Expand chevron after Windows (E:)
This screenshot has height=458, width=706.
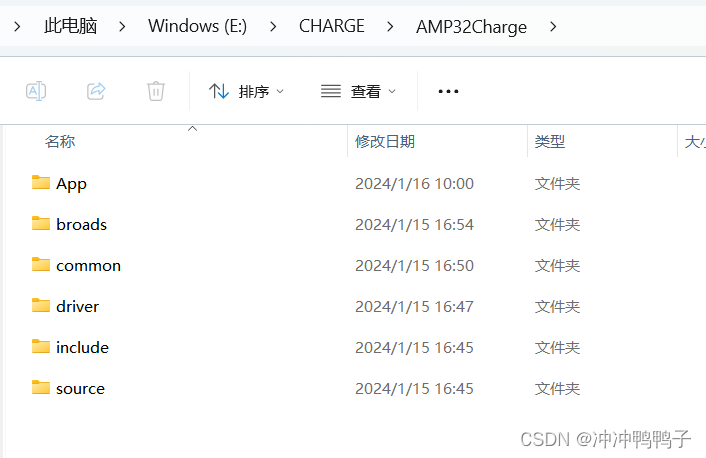273,27
